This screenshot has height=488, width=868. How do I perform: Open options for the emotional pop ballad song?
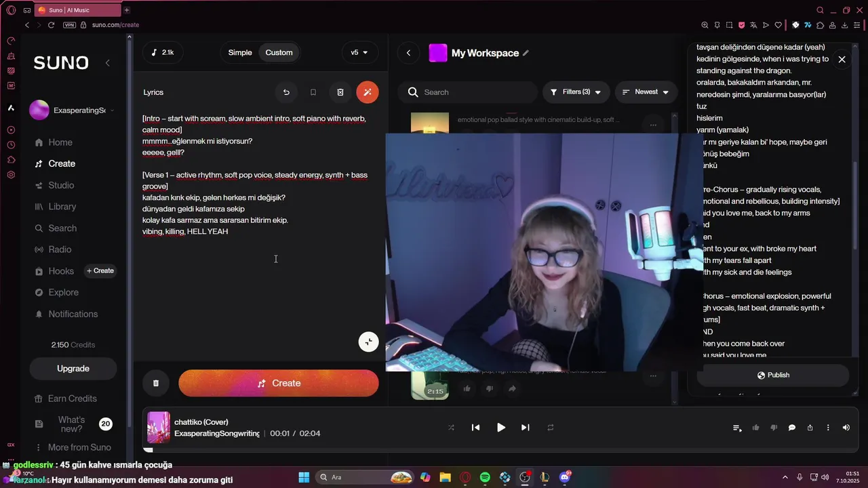click(x=653, y=125)
